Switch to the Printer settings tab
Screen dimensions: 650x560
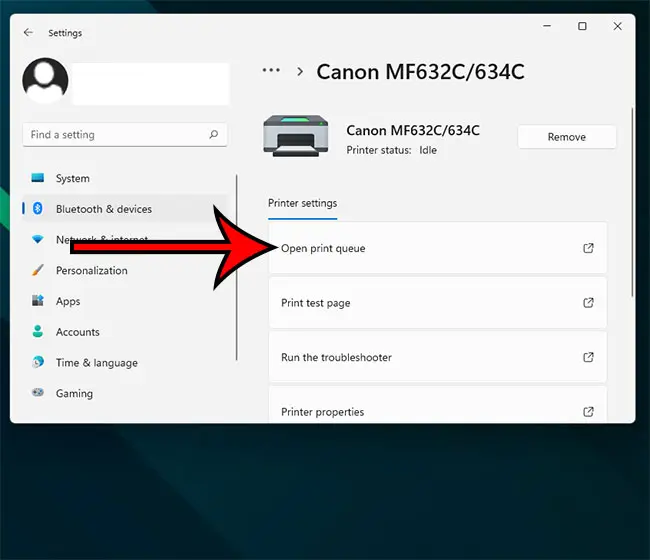point(303,203)
